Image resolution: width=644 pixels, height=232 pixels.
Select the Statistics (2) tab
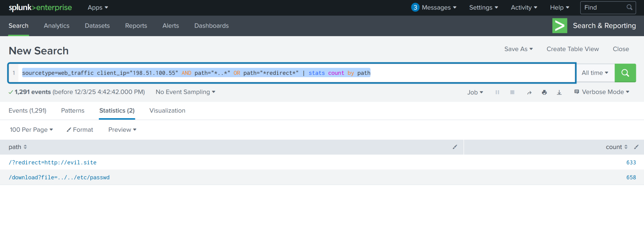pyautogui.click(x=117, y=111)
